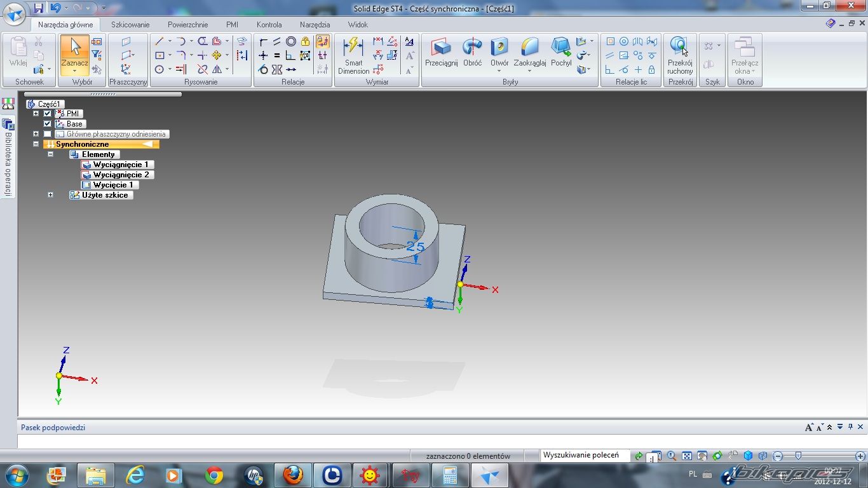Image resolution: width=868 pixels, height=488 pixels.
Task: Open Windows Start menu
Action: [16, 475]
